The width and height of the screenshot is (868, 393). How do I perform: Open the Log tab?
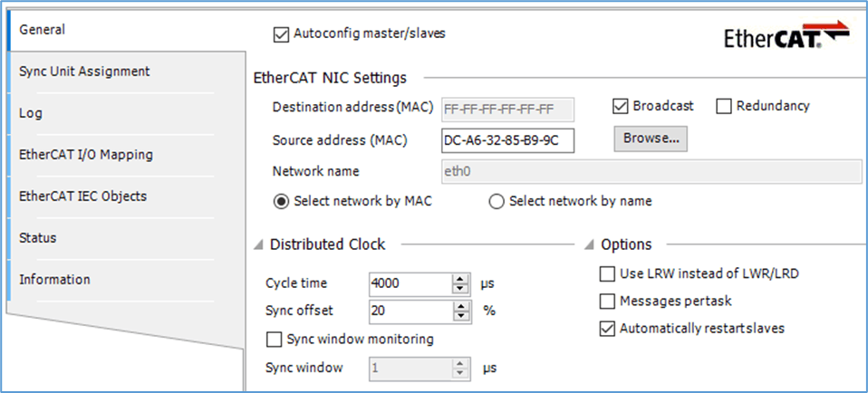(31, 113)
